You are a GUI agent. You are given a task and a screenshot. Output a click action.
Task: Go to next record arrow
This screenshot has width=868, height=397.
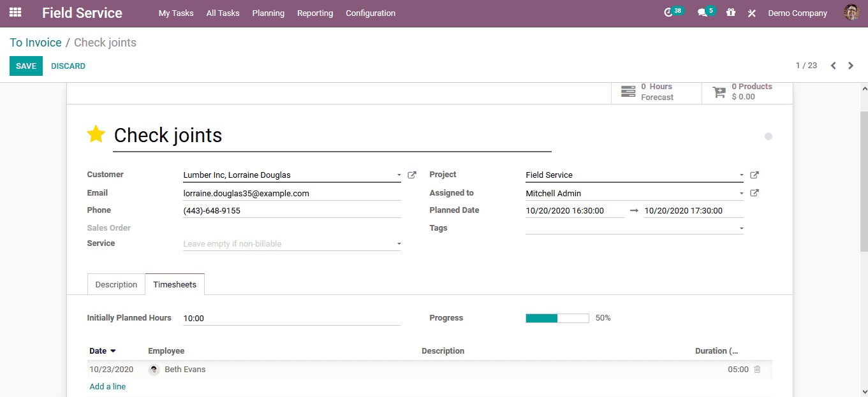coord(851,66)
